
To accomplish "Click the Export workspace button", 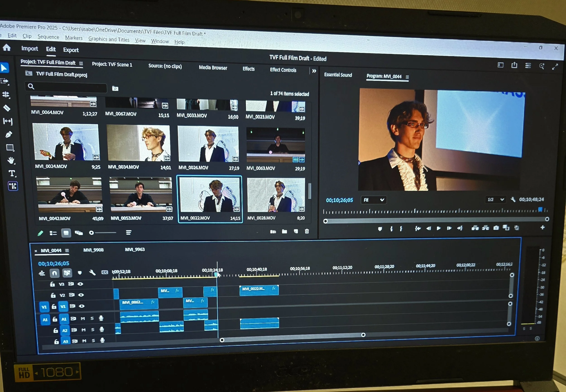I will point(71,50).
